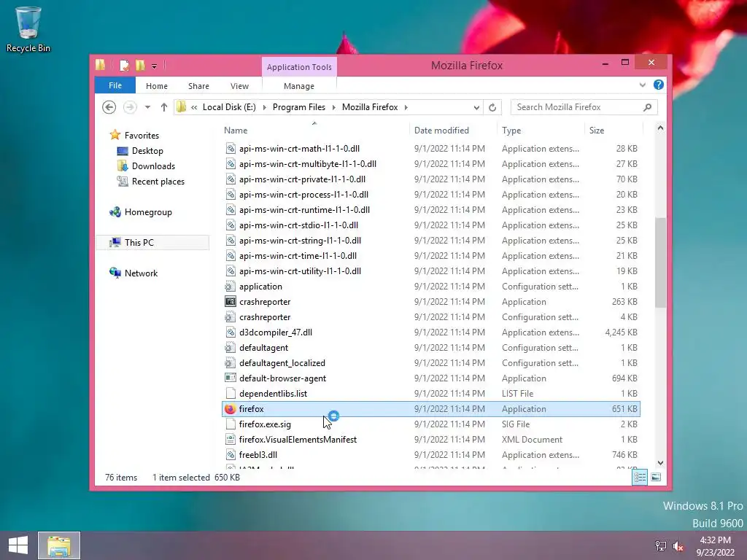Sort by the Size column header
This screenshot has height=560, width=747.
coord(613,130)
